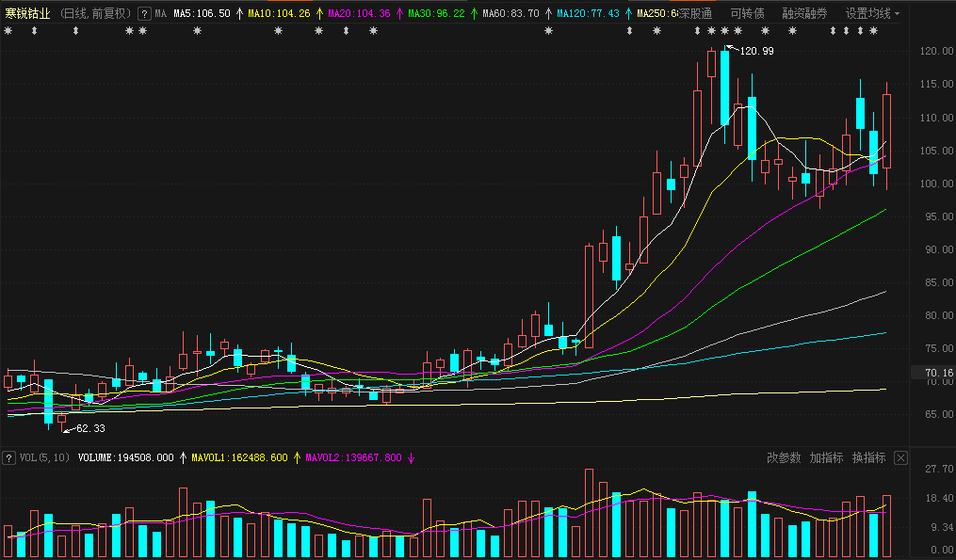Image resolution: width=956 pixels, height=560 pixels.
Task: Open the 前复权 adjustment selector
Action: pyautogui.click(x=111, y=13)
